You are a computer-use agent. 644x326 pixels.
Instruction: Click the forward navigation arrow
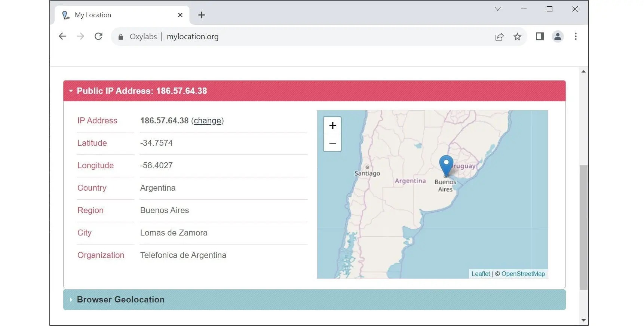coord(80,36)
